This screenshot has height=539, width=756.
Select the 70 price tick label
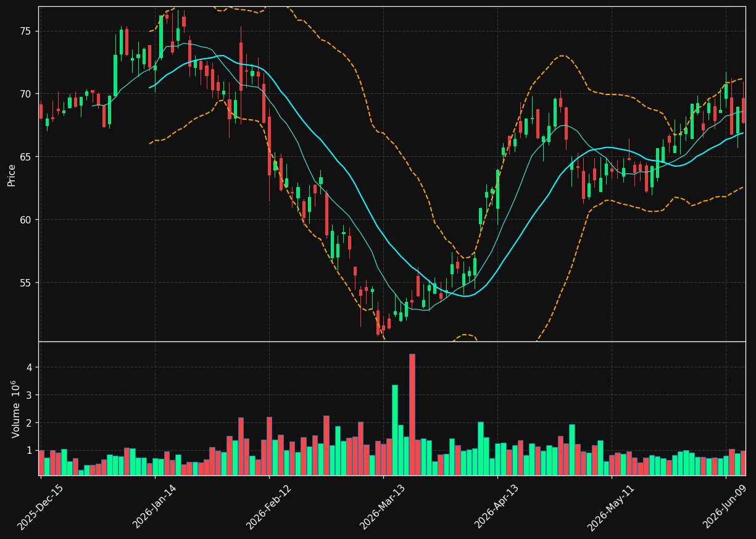(27, 94)
